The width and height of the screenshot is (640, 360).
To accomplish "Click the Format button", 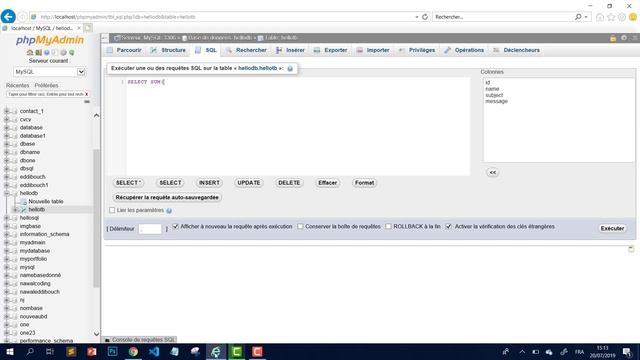I will point(364,183).
